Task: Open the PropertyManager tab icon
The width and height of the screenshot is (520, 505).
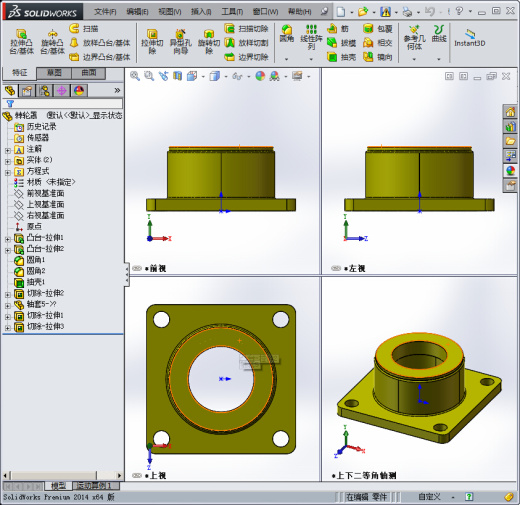Action: (x=27, y=90)
